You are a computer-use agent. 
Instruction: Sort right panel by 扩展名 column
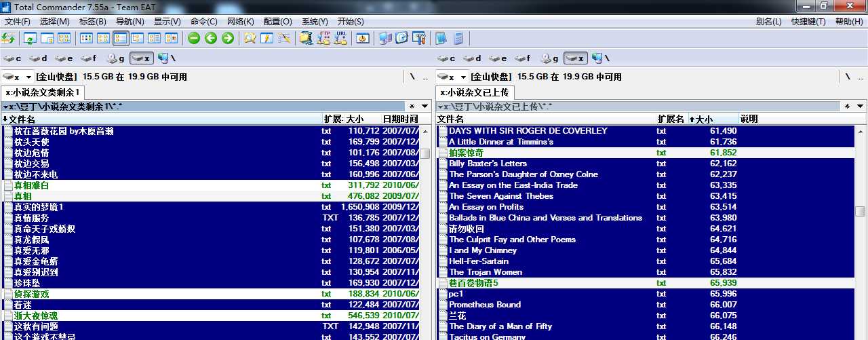(x=672, y=119)
